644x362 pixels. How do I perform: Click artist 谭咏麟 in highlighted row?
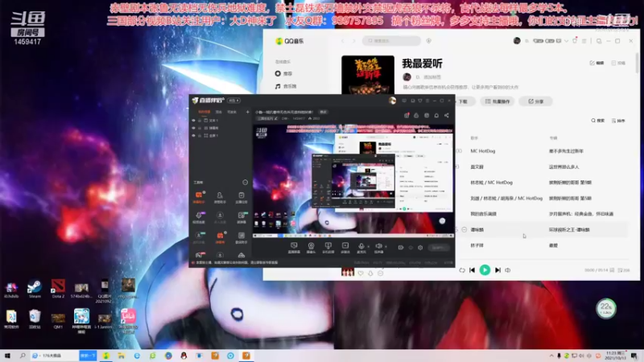[477, 230]
